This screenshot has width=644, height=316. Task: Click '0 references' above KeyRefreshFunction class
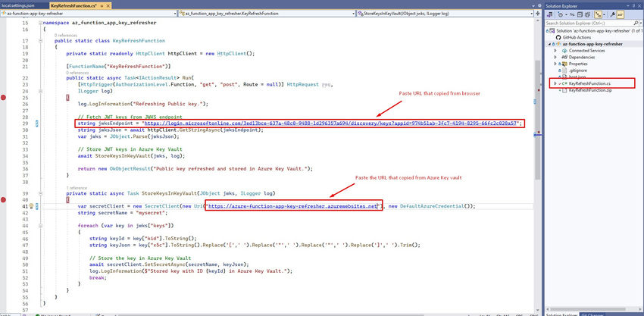(x=66, y=36)
